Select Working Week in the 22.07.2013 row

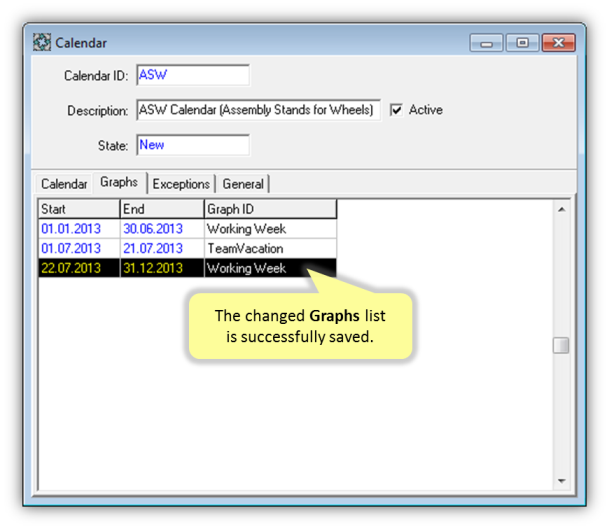pyautogui.click(x=270, y=268)
